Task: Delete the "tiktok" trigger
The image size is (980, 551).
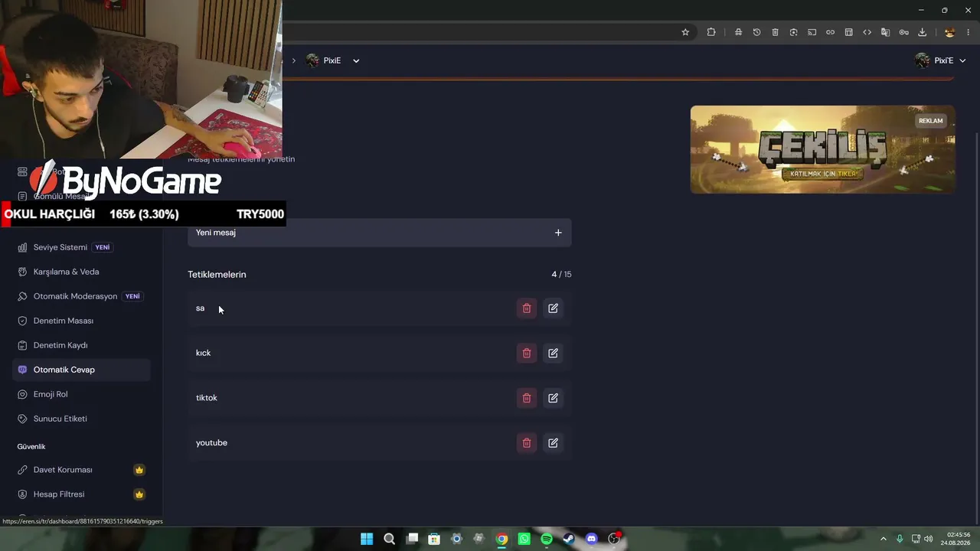Action: [527, 398]
